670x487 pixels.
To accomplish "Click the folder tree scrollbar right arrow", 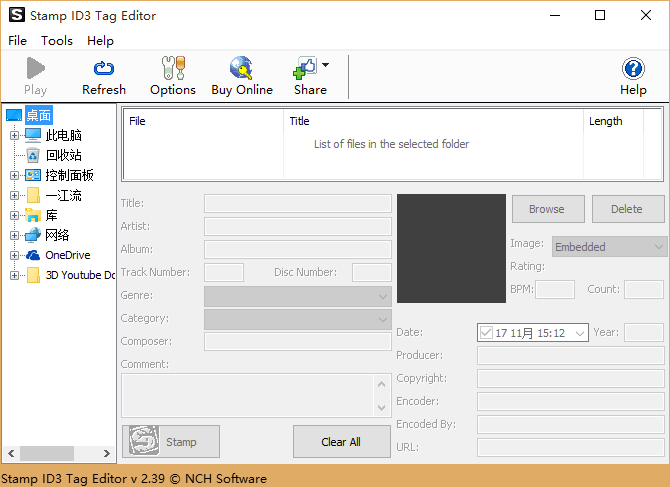I will click(107, 453).
